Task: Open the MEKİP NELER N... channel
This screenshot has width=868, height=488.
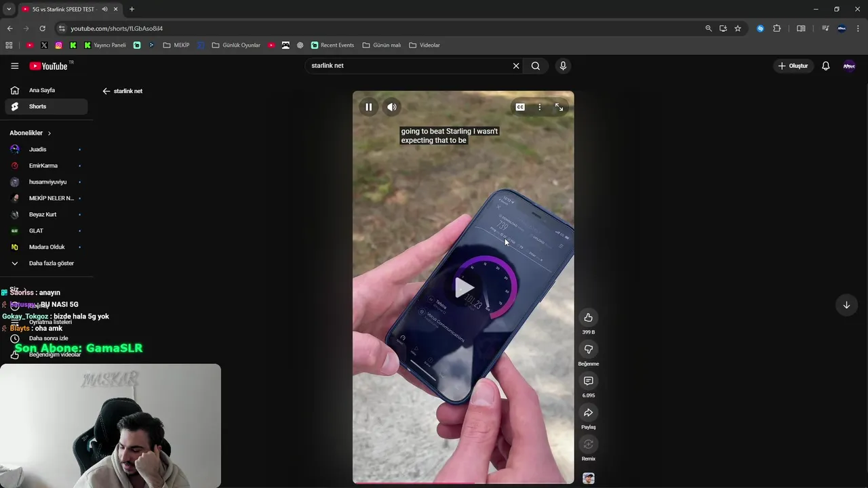Action: 46,198
